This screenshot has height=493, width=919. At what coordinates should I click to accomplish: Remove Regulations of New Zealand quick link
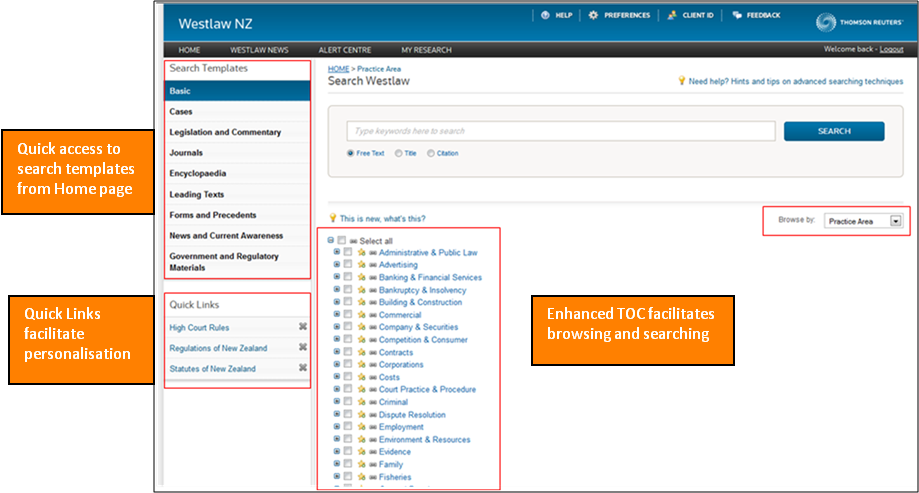pos(303,347)
